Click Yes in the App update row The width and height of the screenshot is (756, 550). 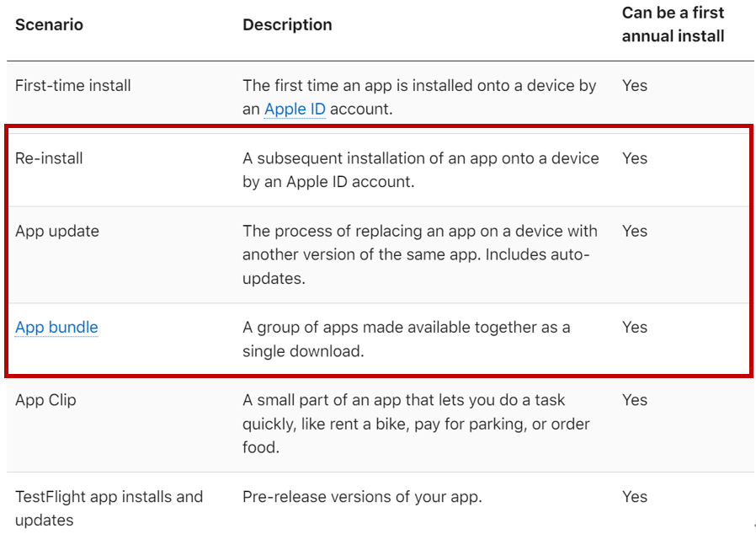point(635,231)
